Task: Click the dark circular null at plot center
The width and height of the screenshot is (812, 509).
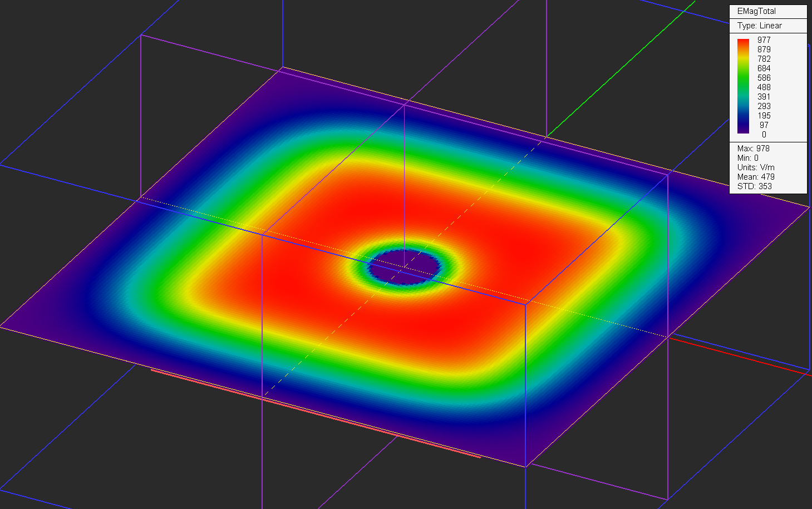Action: (403, 267)
